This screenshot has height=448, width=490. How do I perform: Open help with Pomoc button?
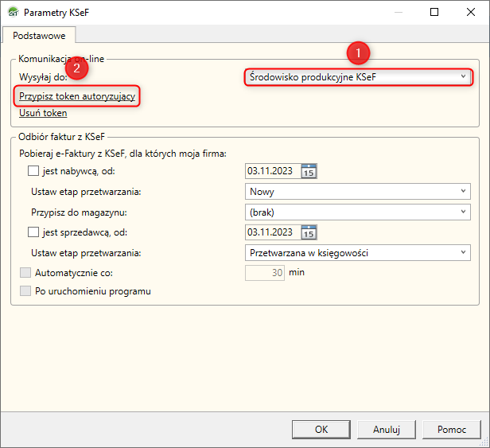pyautogui.click(x=451, y=429)
